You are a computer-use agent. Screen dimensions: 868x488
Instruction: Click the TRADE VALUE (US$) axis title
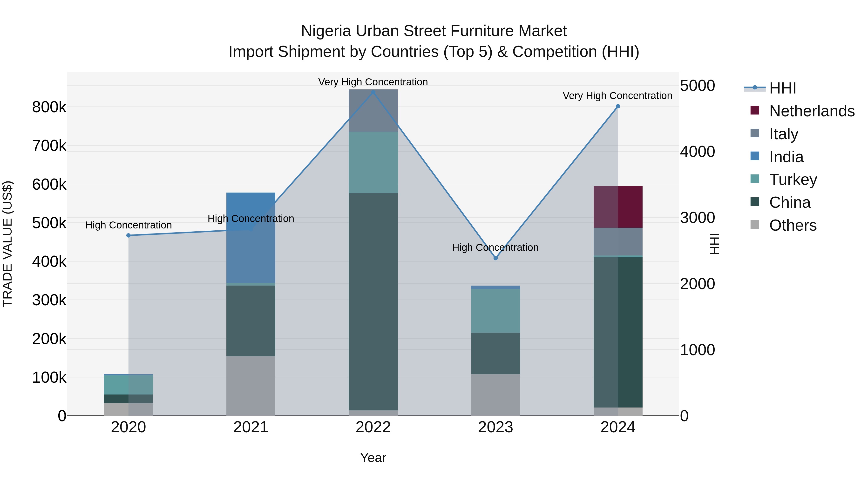click(7, 244)
